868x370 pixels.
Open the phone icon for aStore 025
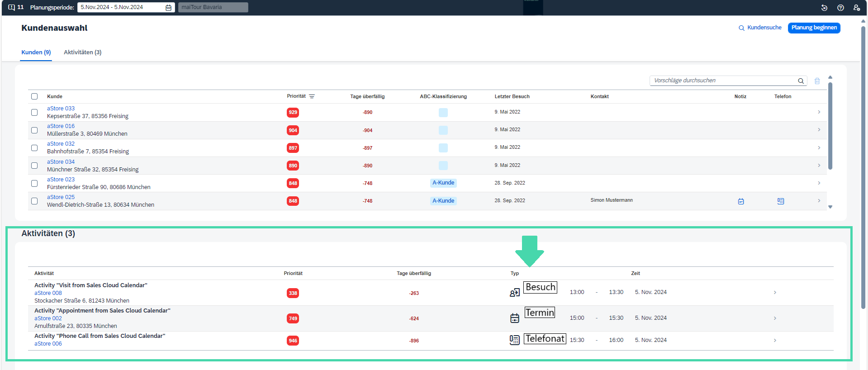point(781,201)
